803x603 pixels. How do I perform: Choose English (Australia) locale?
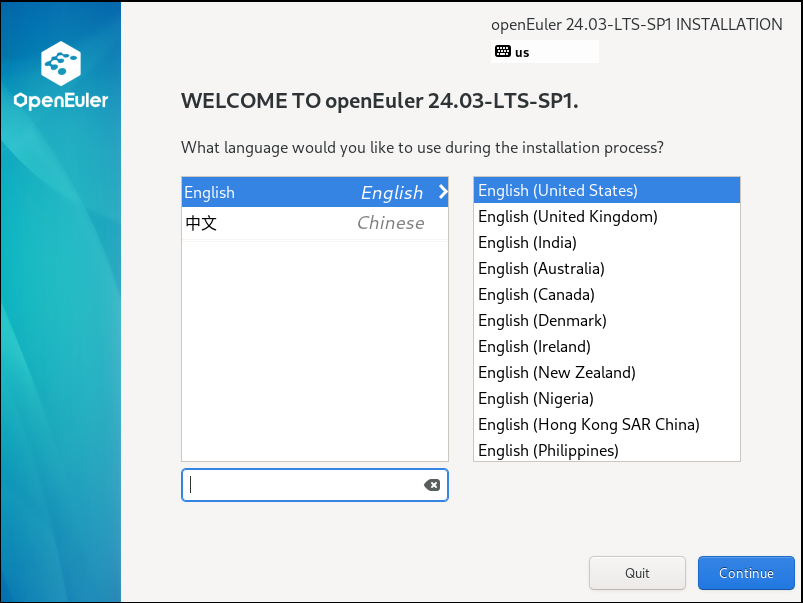click(x=607, y=268)
